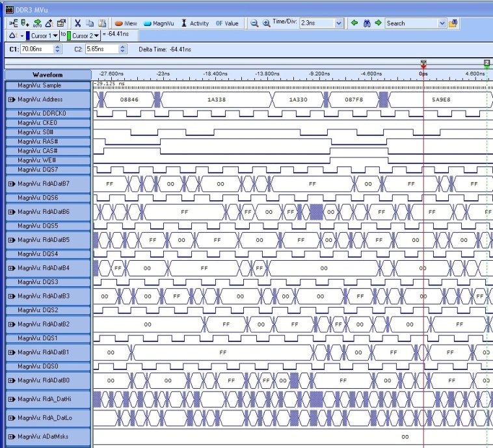Click the green Search Forward arrow
This screenshot has height=448, width=493.
point(378,23)
